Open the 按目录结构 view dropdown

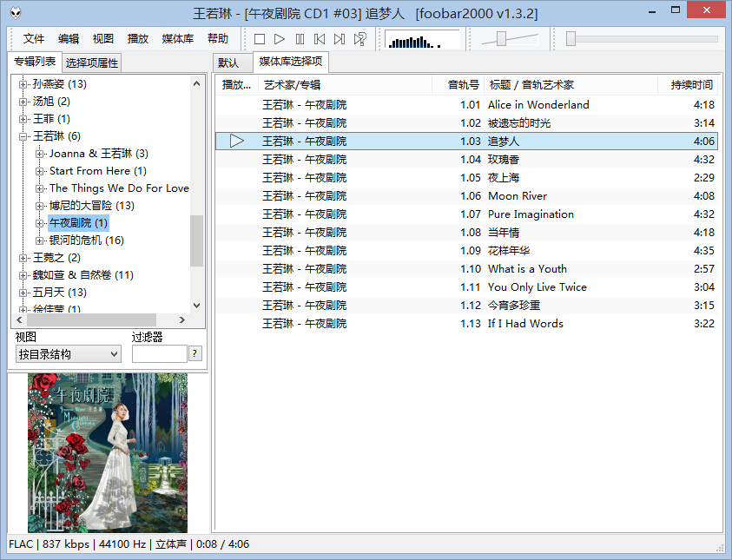(68, 354)
